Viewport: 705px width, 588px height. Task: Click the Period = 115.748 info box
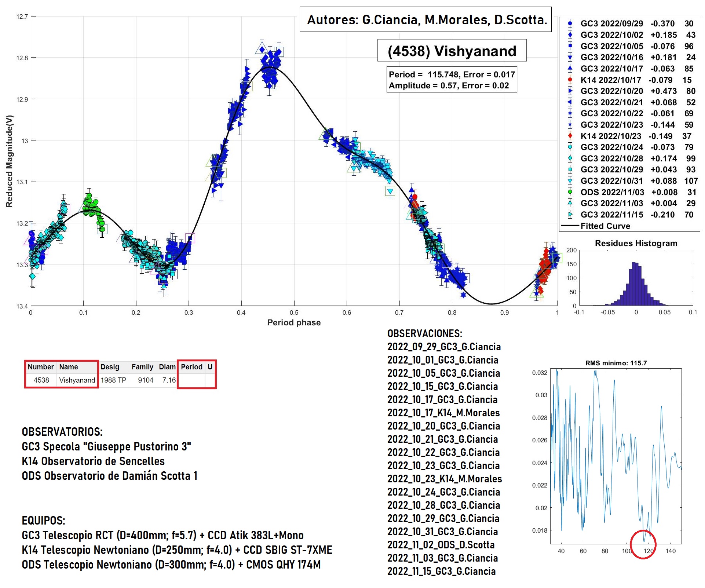452,80
